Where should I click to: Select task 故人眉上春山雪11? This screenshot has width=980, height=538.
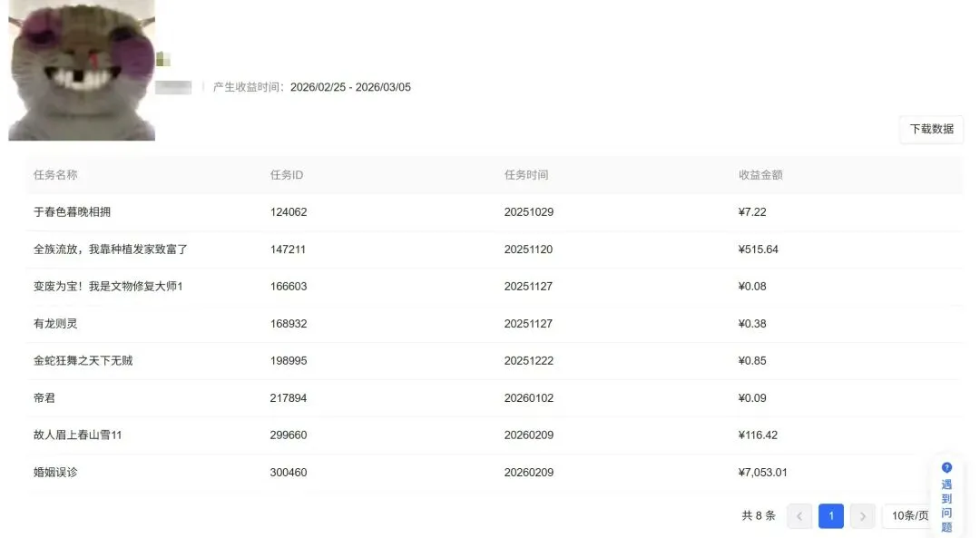click(77, 435)
